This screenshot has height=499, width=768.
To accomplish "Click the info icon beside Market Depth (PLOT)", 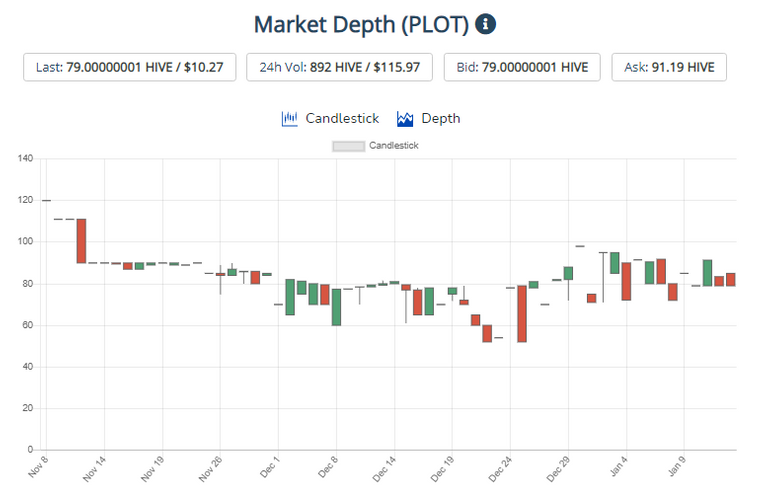I will 485,24.
